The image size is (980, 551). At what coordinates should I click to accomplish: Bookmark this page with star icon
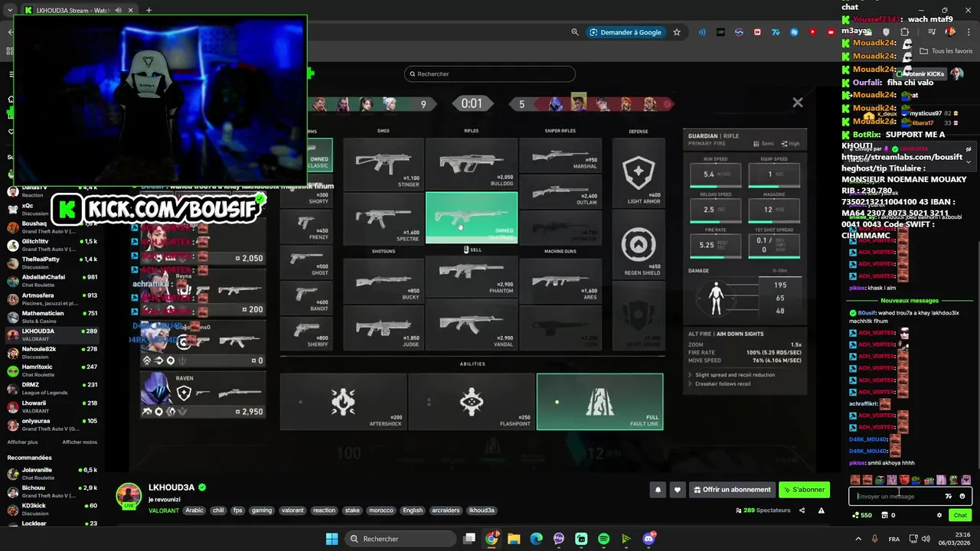tap(677, 32)
